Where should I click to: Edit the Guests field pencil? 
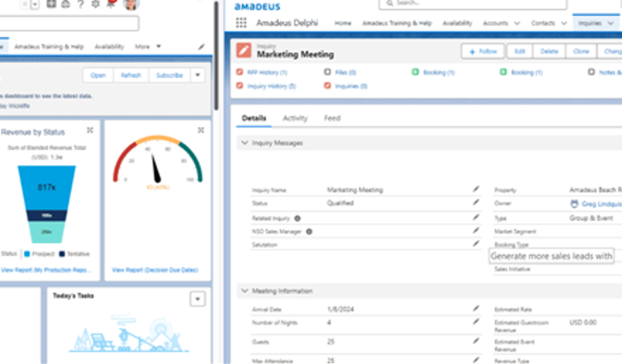(476, 341)
